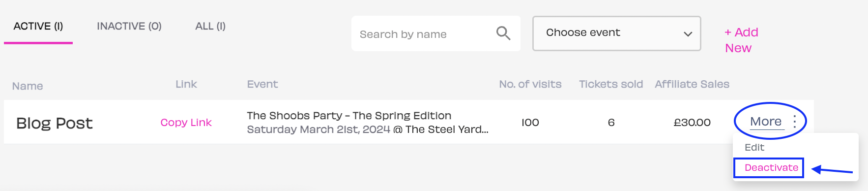868x191 pixels.
Task: Switch to the ACTIVE (1) tab
Action: click(x=38, y=26)
